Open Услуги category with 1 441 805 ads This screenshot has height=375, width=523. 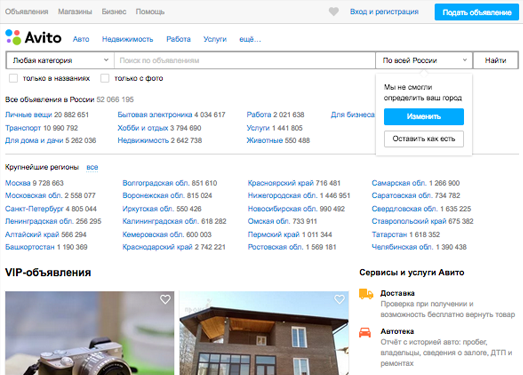point(258,128)
